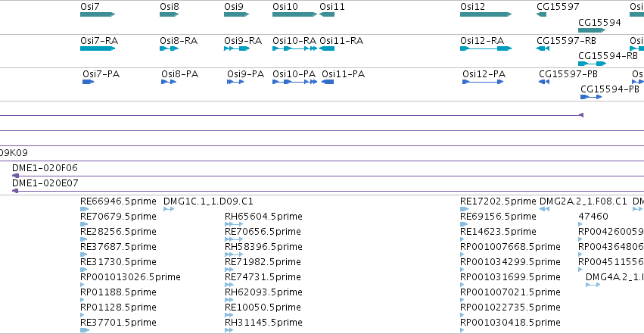The height and width of the screenshot is (334, 644).
Task: Select the Osi9-PA protein label
Action: tap(246, 74)
